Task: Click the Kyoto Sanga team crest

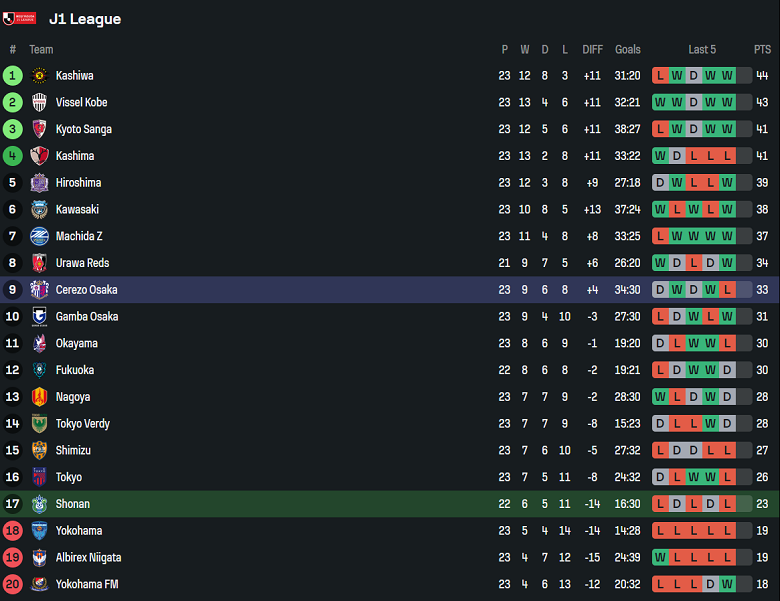Action: (39, 129)
